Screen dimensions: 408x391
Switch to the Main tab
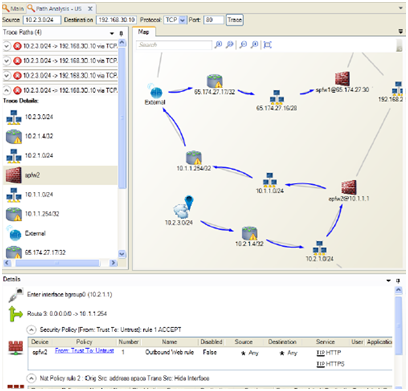tap(13, 8)
